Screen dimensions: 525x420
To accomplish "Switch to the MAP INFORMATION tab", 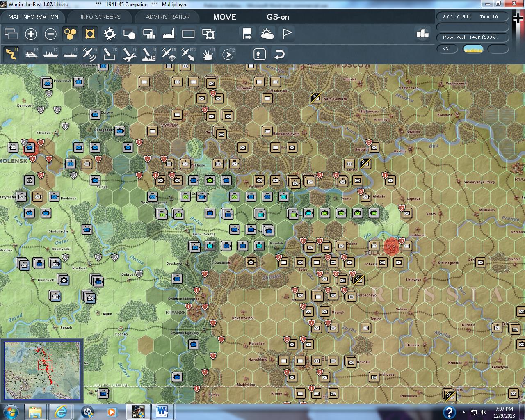I will pos(33,17).
